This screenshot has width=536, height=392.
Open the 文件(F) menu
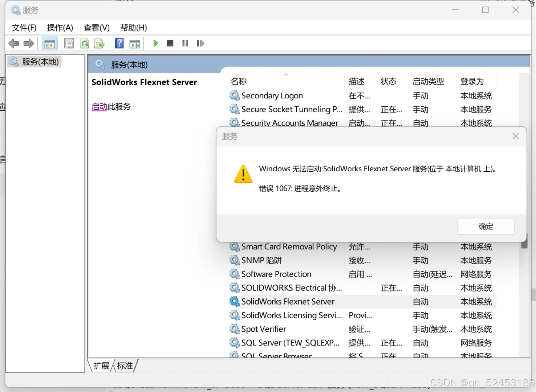click(24, 28)
